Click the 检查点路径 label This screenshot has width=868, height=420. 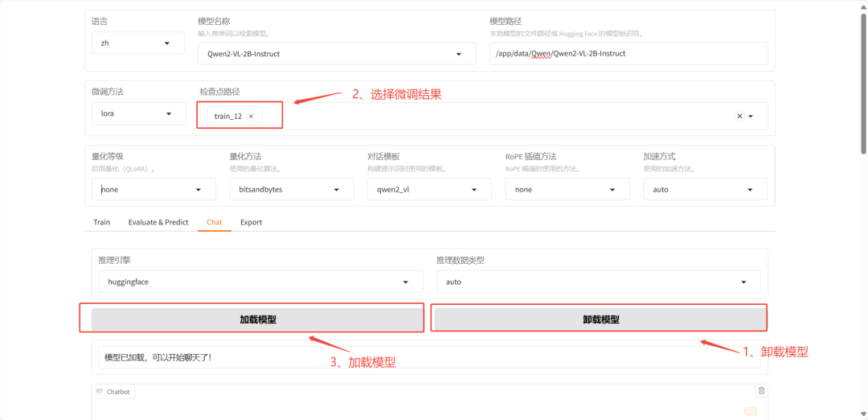219,92
